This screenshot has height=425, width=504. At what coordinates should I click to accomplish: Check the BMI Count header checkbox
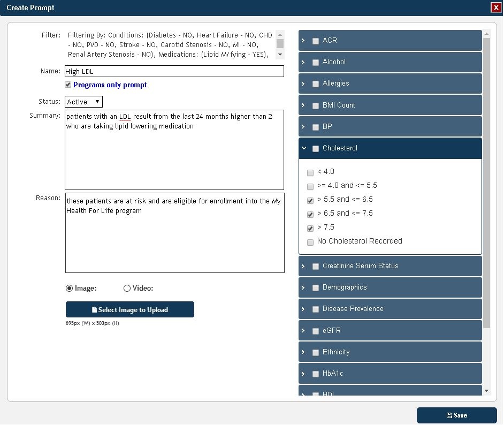pos(316,105)
